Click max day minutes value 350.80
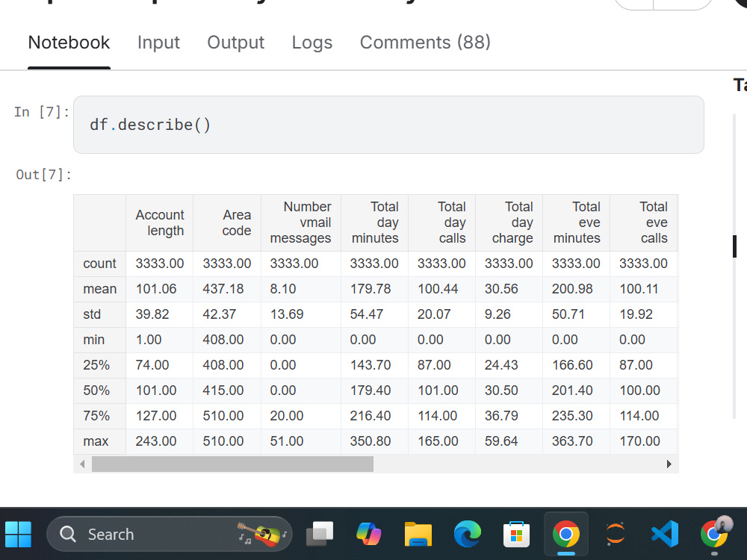The height and width of the screenshot is (560, 747). (x=371, y=441)
